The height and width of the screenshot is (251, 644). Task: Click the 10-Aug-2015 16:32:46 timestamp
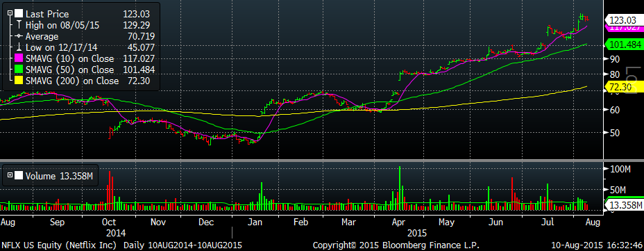(x=595, y=245)
